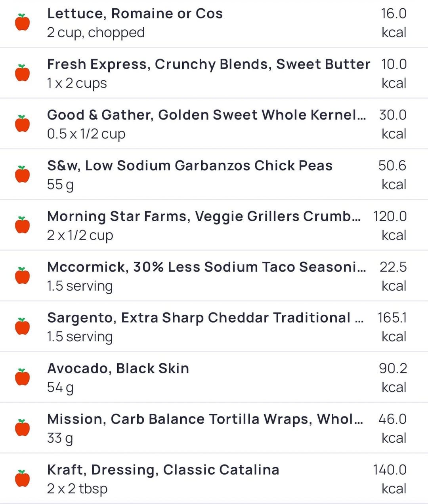
Task: Tap the 1.5 serving amount under Mccormick
Action: click(80, 286)
